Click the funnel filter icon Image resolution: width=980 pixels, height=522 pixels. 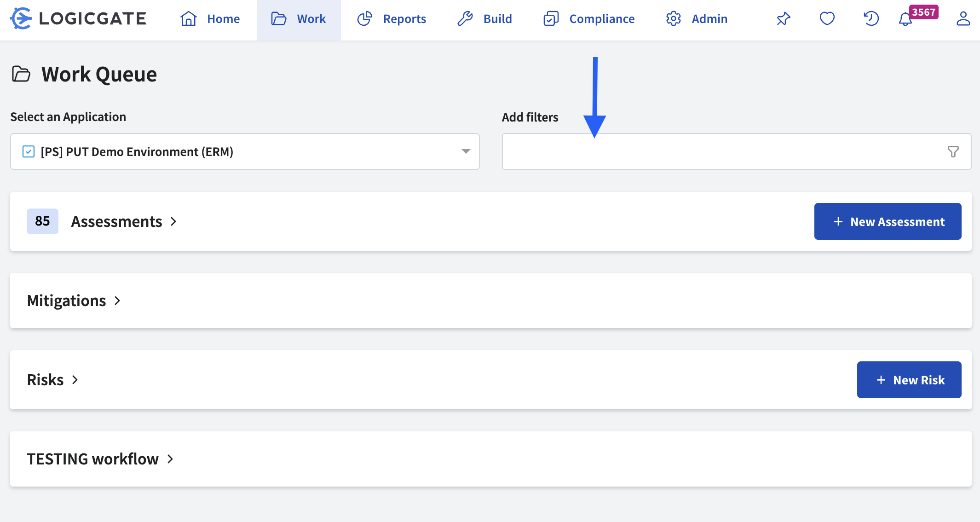pyautogui.click(x=953, y=151)
